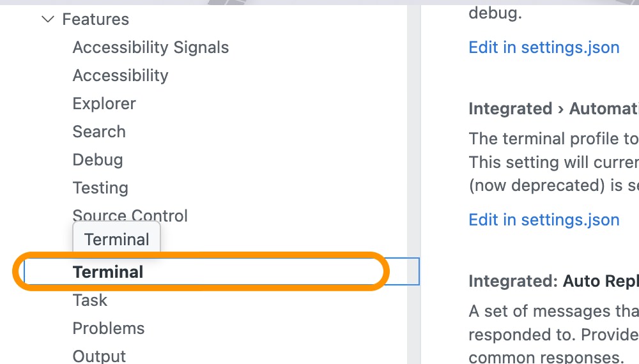
Task: Collapse the Features section chevron
Action: [x=47, y=20]
